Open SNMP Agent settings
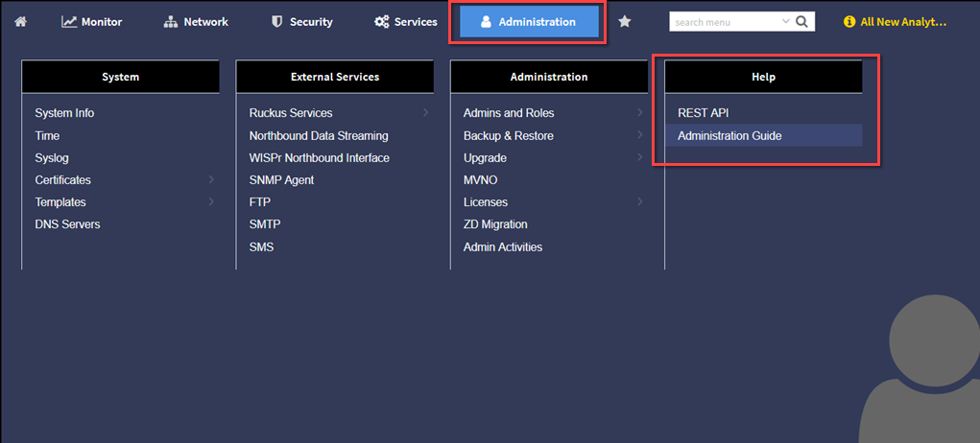The height and width of the screenshot is (443, 980). [x=282, y=179]
